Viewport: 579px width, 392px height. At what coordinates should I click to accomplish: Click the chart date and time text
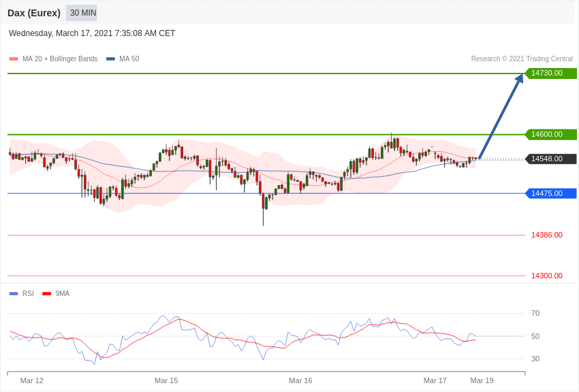[x=92, y=33]
